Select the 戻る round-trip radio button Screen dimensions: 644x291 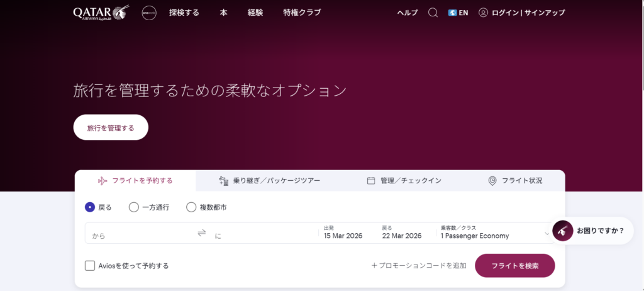(x=90, y=207)
